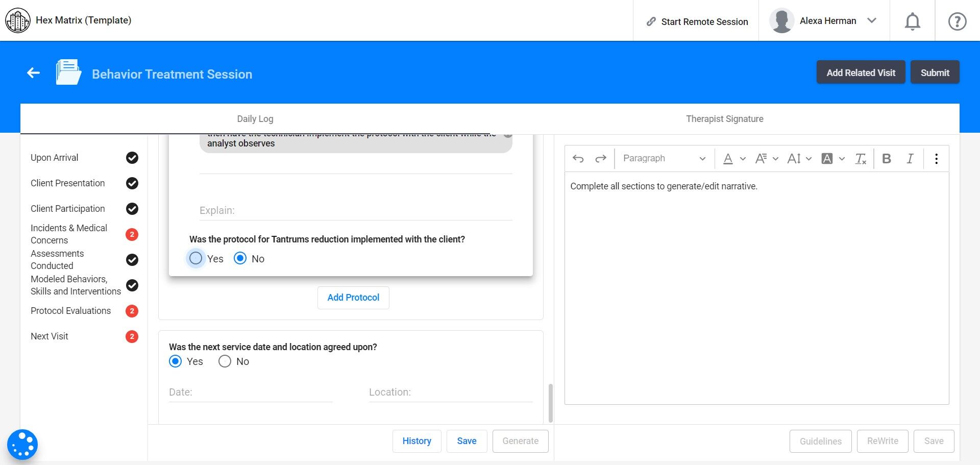This screenshot has width=980, height=465.
Task: Click the redo arrow in editor toolbar
Action: [x=601, y=159]
